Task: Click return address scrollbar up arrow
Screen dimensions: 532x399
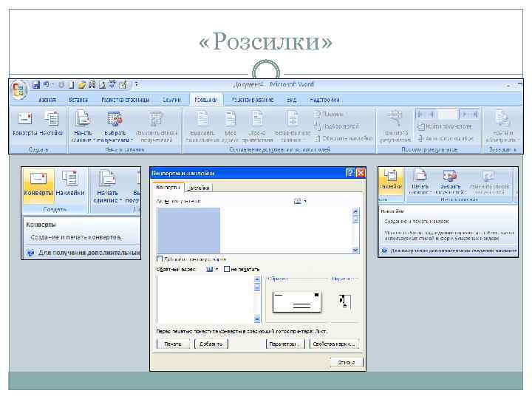Action: point(257,279)
